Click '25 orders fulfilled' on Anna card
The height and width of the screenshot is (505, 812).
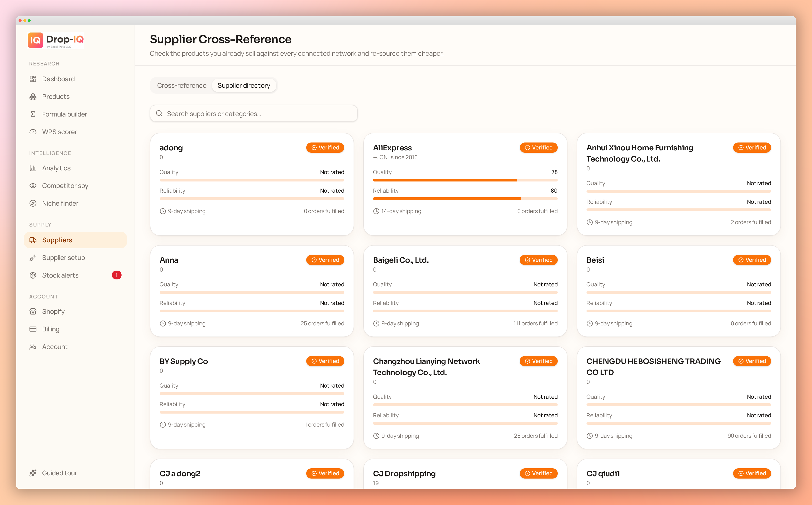tap(322, 323)
